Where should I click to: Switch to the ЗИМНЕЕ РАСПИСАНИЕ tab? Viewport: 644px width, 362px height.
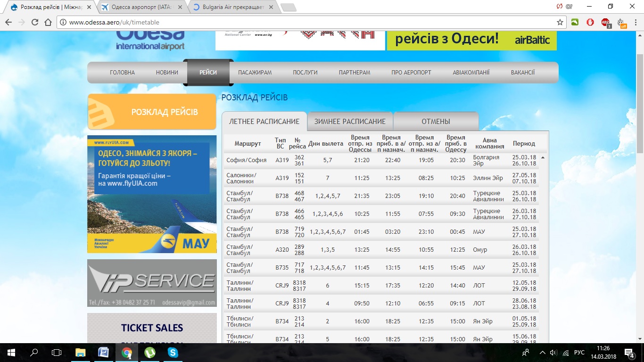click(350, 121)
